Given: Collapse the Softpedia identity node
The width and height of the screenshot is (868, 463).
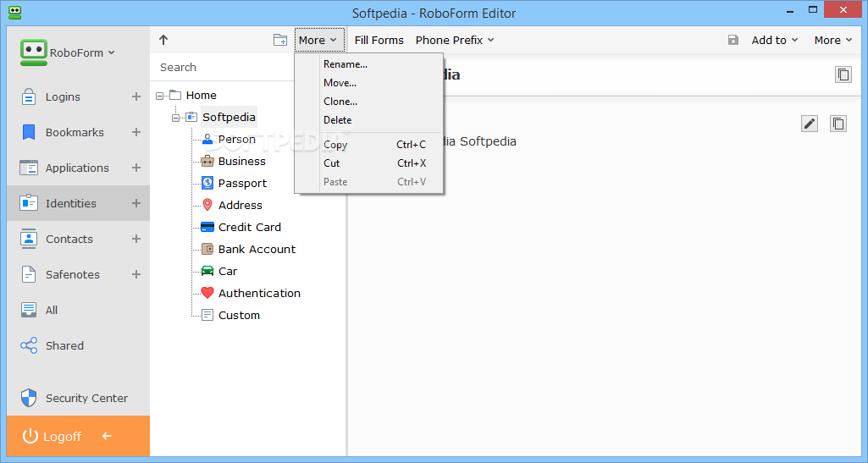Looking at the screenshot, I should point(175,118).
